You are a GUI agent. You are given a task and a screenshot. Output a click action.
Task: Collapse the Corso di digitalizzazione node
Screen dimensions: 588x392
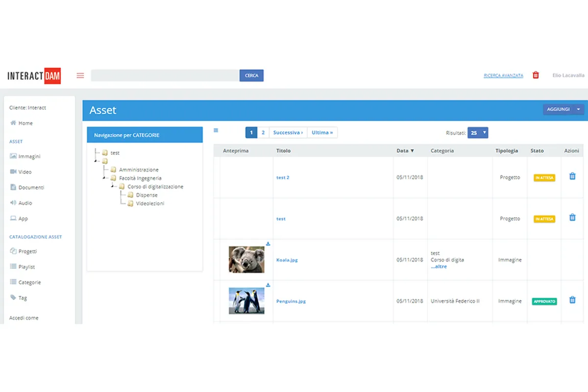tap(113, 187)
